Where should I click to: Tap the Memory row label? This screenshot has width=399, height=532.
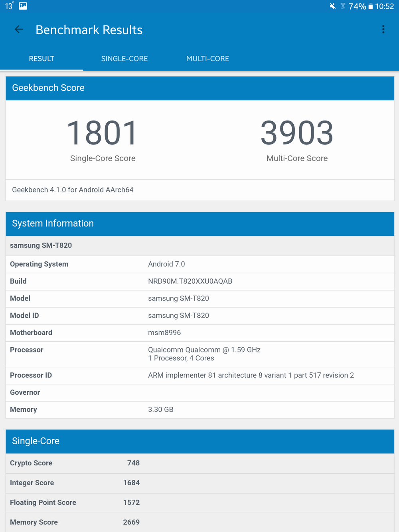(24, 410)
